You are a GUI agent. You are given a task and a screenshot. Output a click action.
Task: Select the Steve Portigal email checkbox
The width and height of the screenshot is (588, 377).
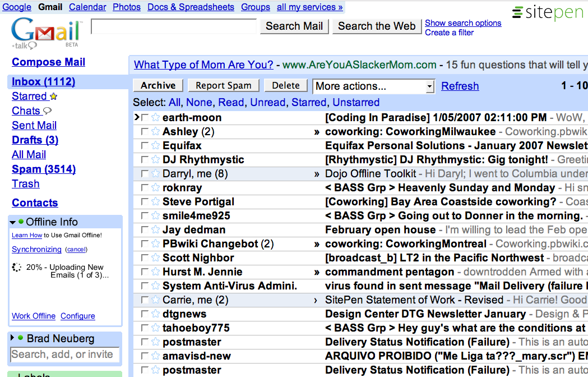145,201
